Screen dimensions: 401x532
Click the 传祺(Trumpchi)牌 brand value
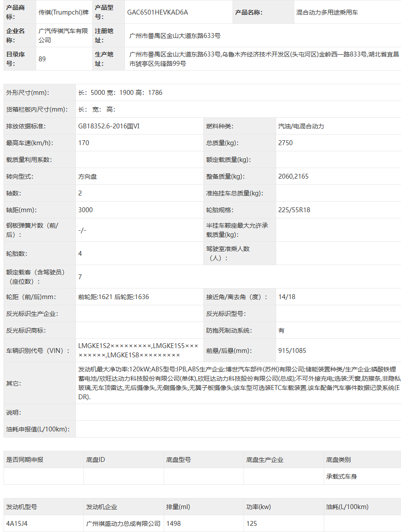pyautogui.click(x=64, y=12)
